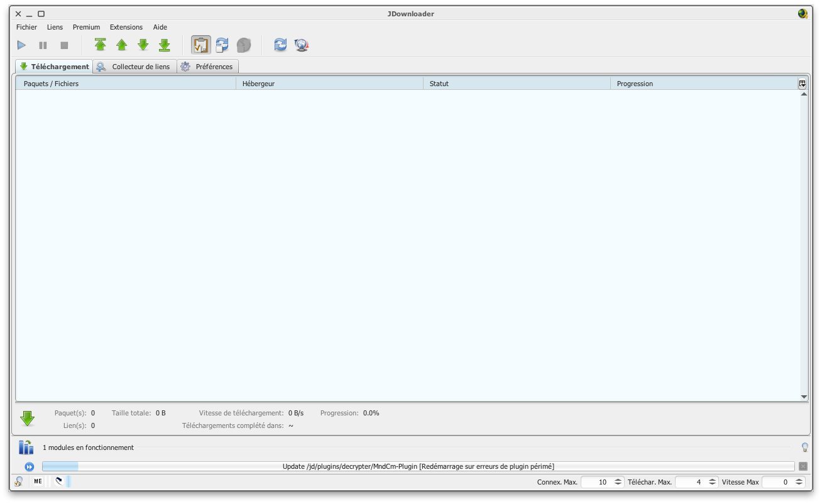Start downloads with the play button

[21, 45]
